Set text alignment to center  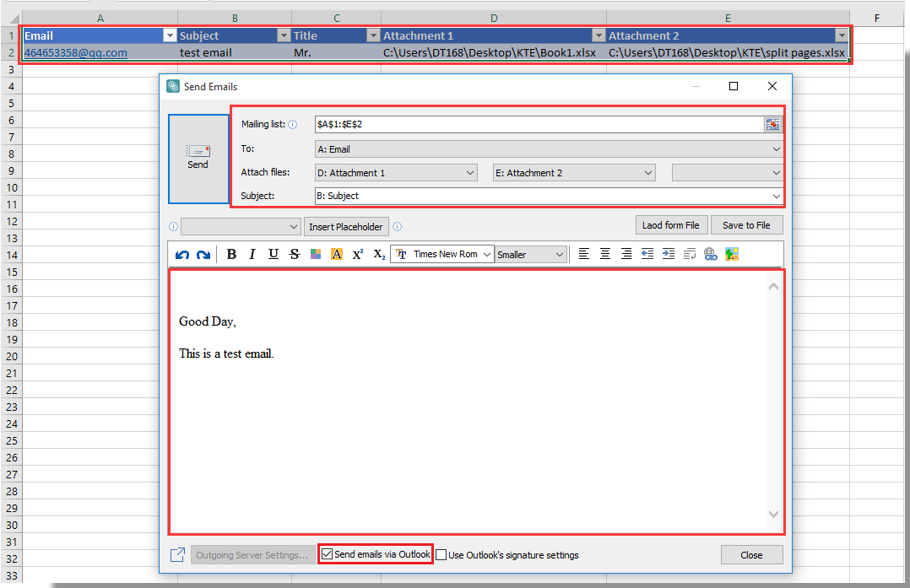(604, 253)
